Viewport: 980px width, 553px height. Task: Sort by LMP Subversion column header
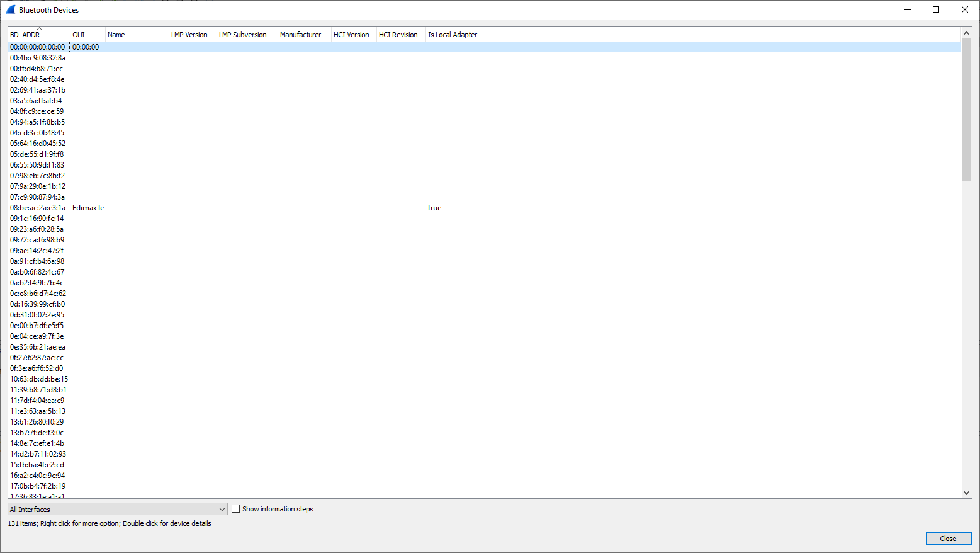247,35
